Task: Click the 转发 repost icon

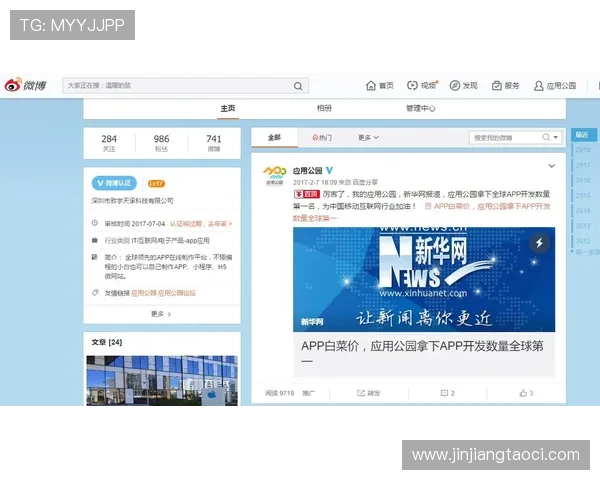Action: 360,393
